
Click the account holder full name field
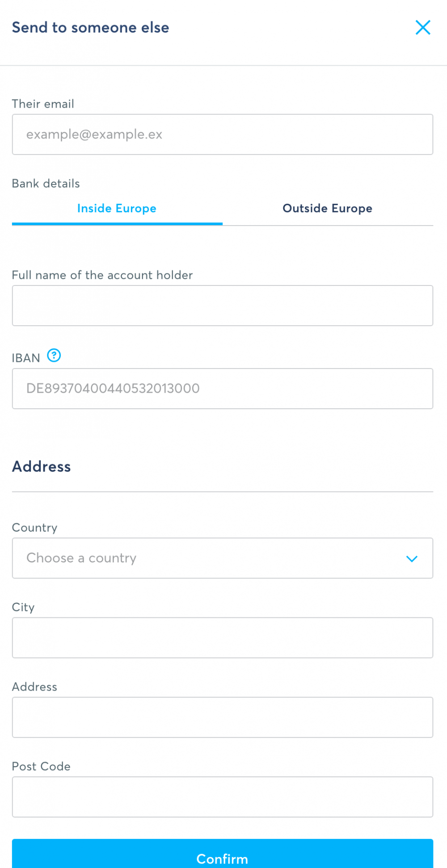click(x=222, y=306)
